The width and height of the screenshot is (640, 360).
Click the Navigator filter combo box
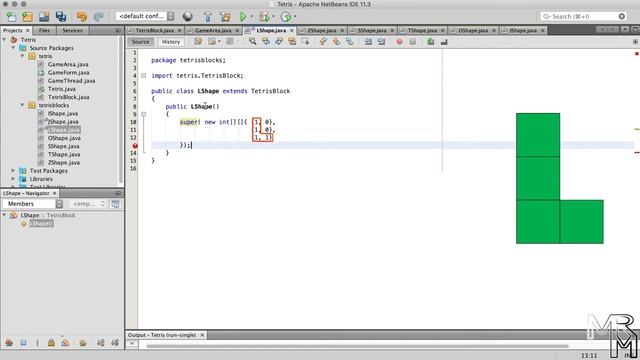pos(87,204)
